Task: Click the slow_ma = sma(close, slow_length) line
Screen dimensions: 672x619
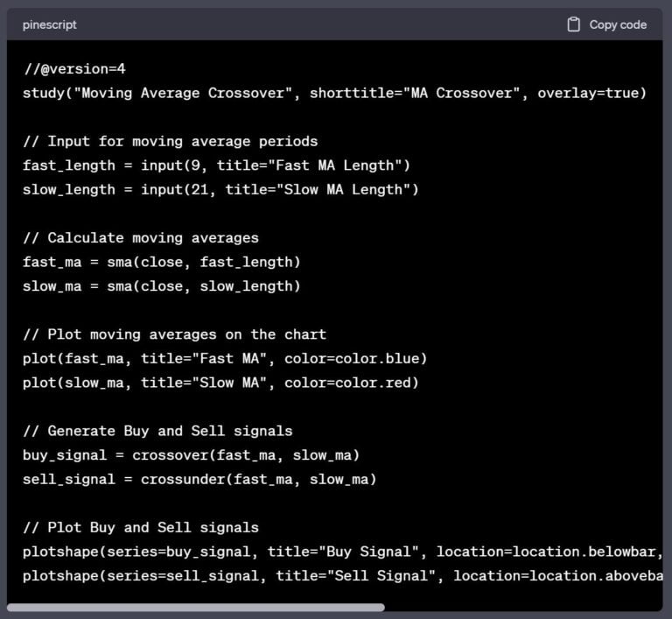Action: click(x=162, y=286)
